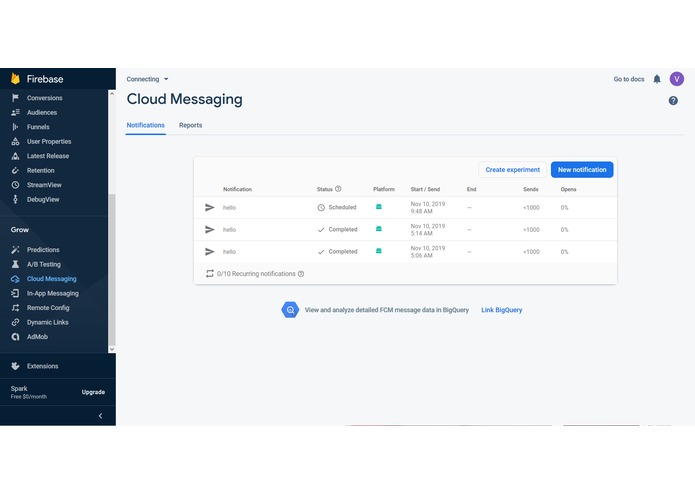This screenshot has width=695, height=494.
Task: Open StreamView clock icon in sidebar
Action: coord(16,185)
